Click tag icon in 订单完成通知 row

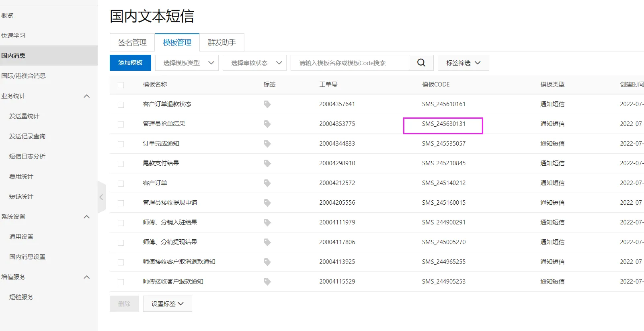[267, 144]
